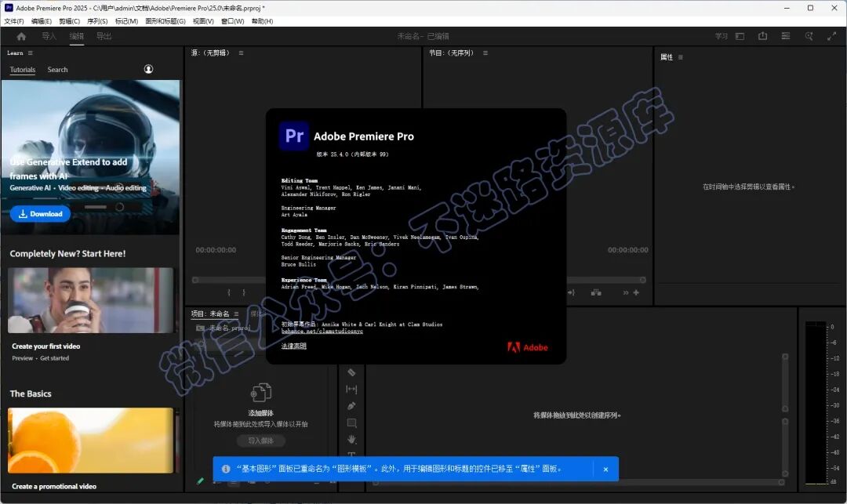Select the Search tab in Learn panel

(x=57, y=70)
